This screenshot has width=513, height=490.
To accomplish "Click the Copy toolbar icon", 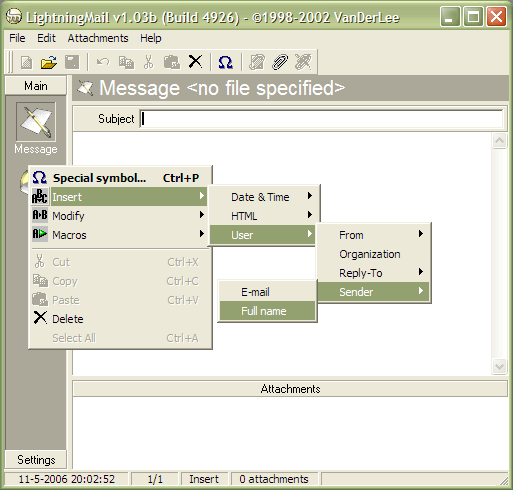I will click(x=126, y=62).
